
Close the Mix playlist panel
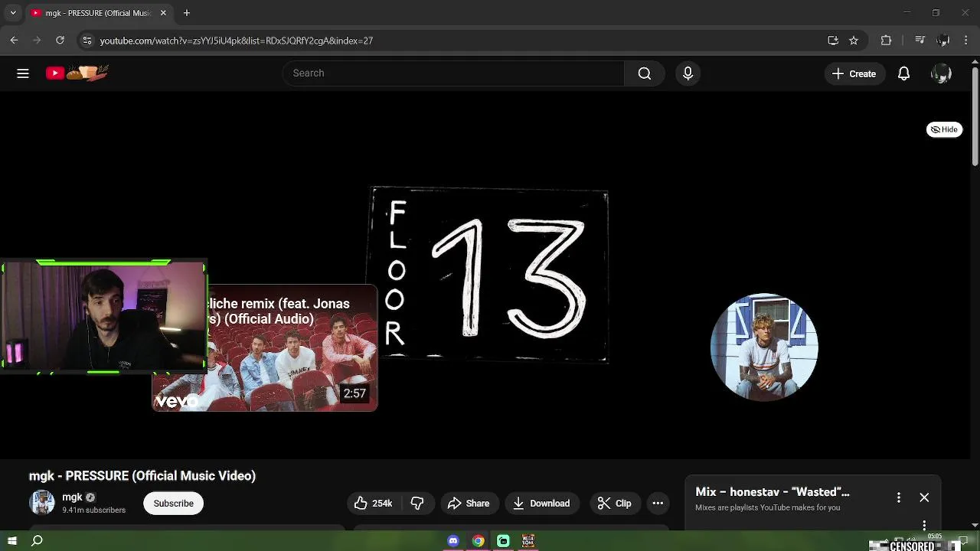[x=924, y=497]
